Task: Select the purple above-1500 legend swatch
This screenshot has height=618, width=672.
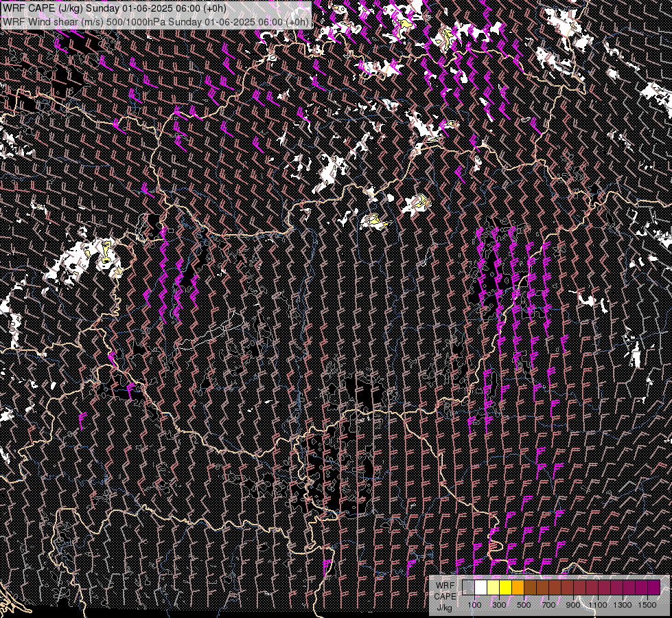Action: click(x=654, y=587)
